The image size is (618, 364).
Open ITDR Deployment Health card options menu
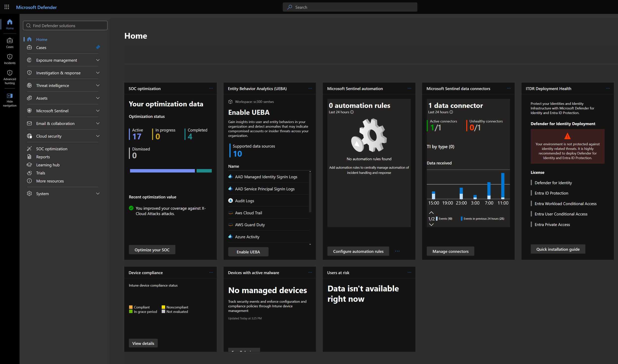click(x=608, y=88)
